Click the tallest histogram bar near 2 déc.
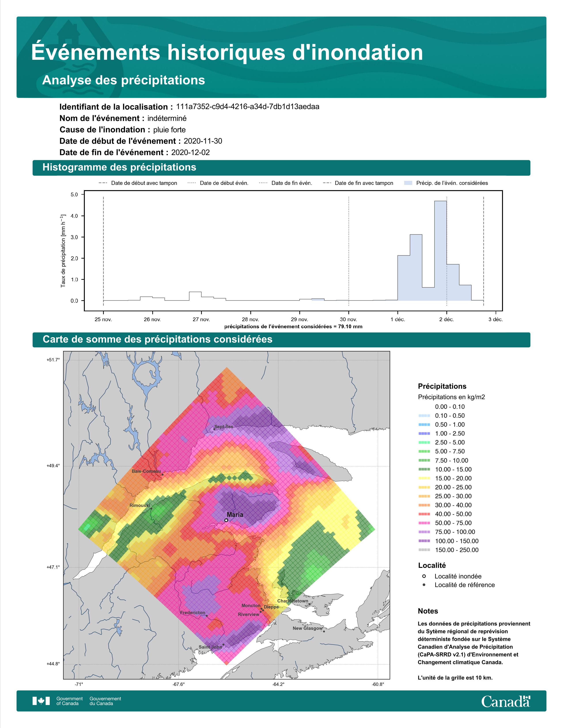This screenshot has width=563, height=728. [440, 251]
